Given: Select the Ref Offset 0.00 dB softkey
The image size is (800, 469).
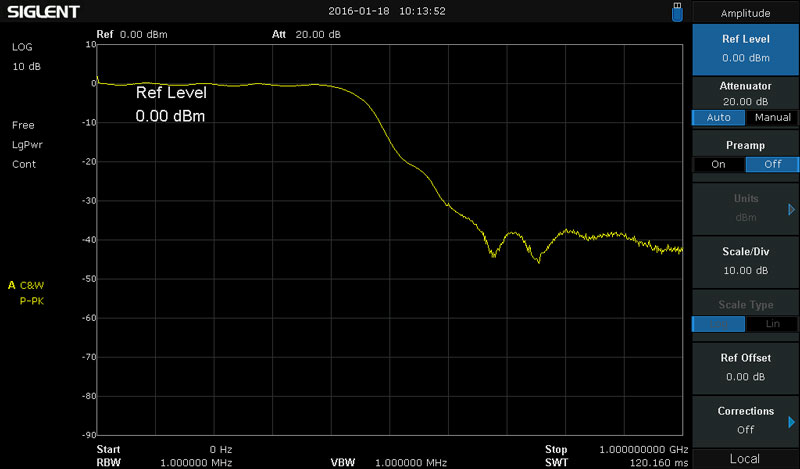Looking at the screenshot, I should (x=745, y=366).
